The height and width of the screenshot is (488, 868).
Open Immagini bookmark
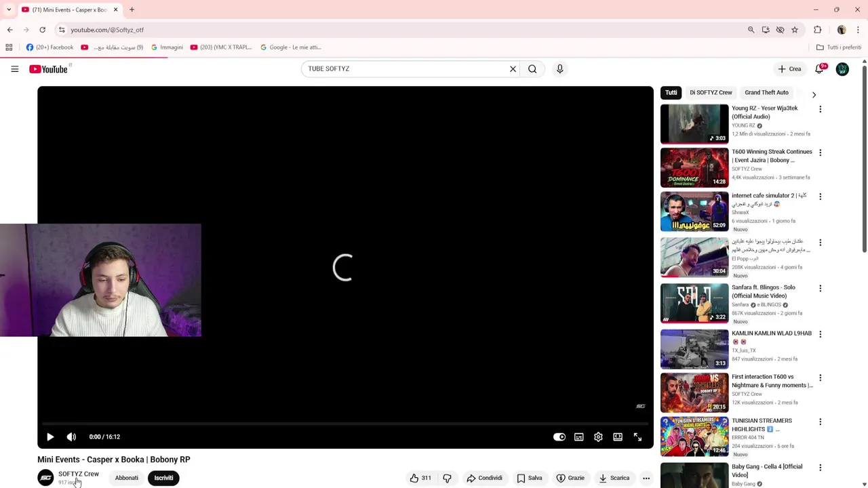coord(167,47)
